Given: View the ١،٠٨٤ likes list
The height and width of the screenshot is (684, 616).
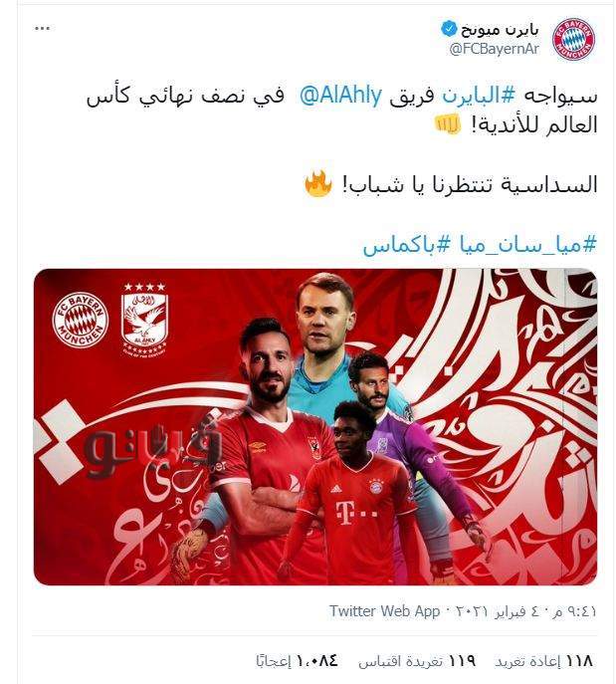Looking at the screenshot, I should (297, 662).
